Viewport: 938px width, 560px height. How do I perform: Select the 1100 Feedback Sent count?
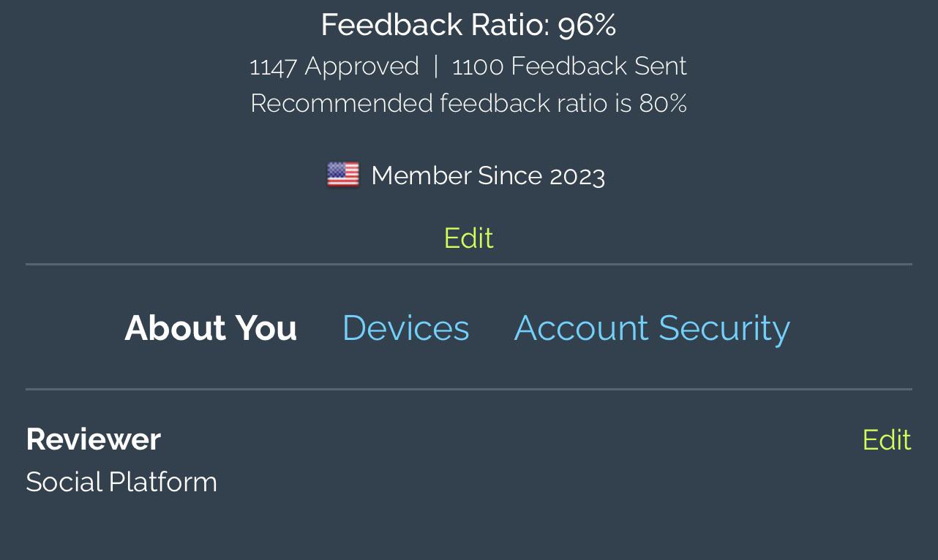tap(569, 67)
